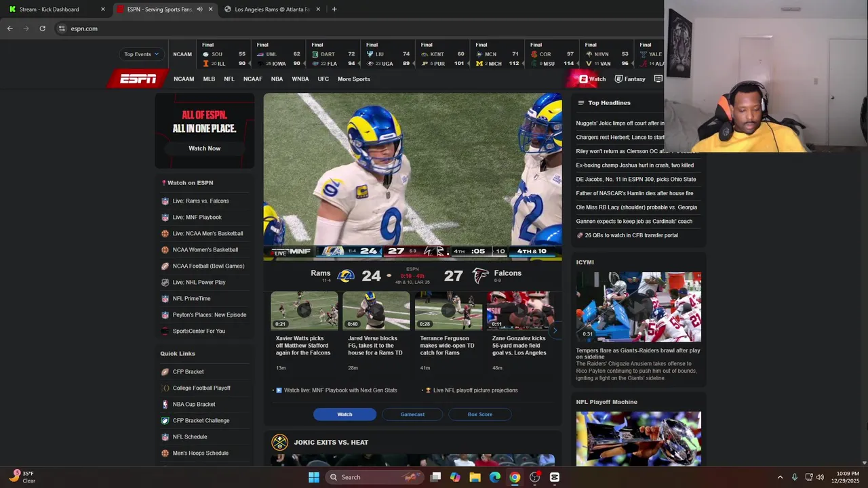This screenshot has width=868, height=488.
Task: Play Xavier Watts interception clip thumbnail
Action: click(x=304, y=310)
